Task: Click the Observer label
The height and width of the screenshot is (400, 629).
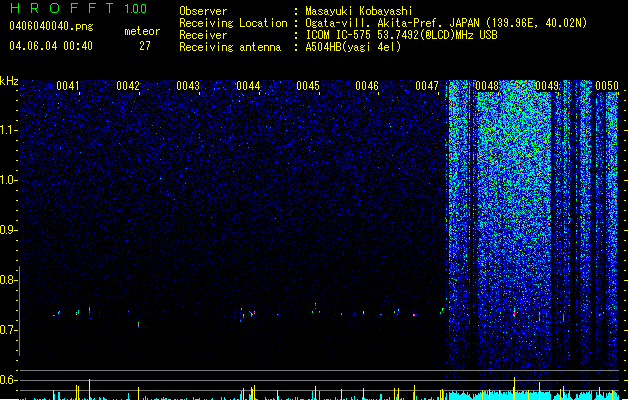Action: pos(203,11)
